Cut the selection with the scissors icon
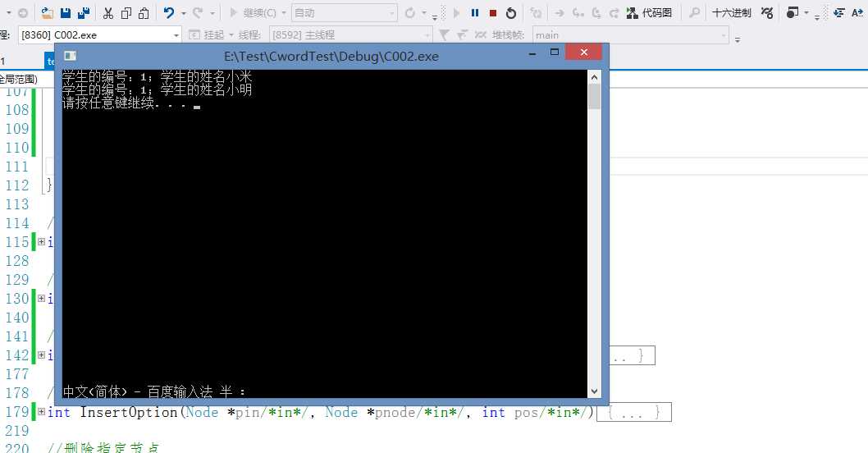Image resolution: width=868 pixels, height=453 pixels. point(108,13)
